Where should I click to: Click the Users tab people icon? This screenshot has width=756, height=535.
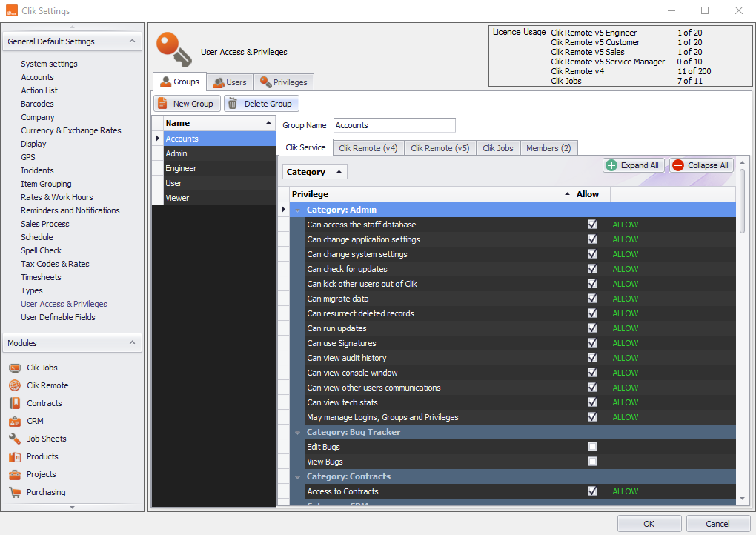click(219, 82)
